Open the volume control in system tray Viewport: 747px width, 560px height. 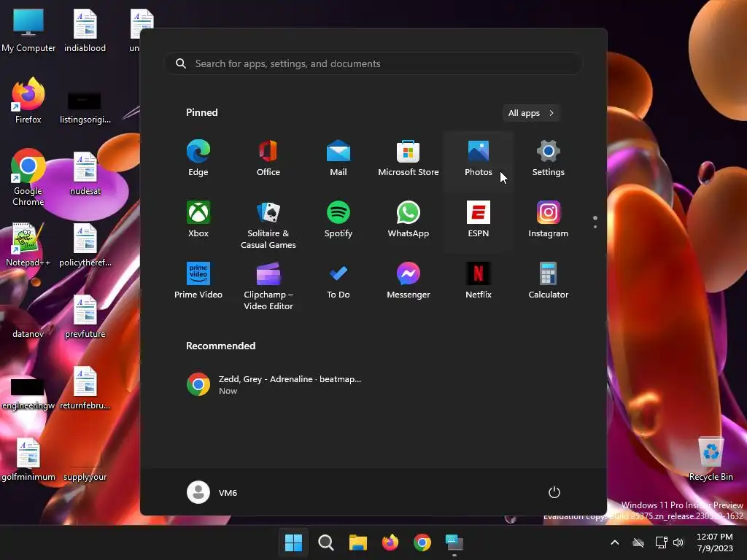[678, 542]
